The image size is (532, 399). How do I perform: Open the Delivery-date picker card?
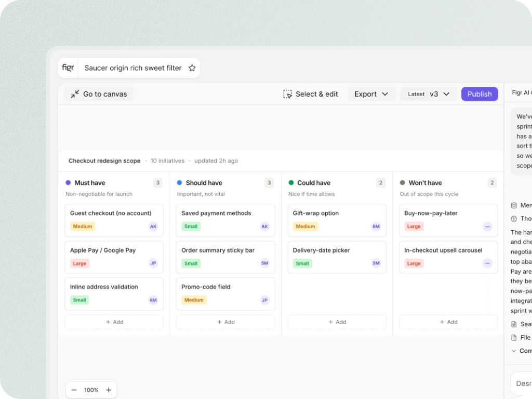point(337,257)
